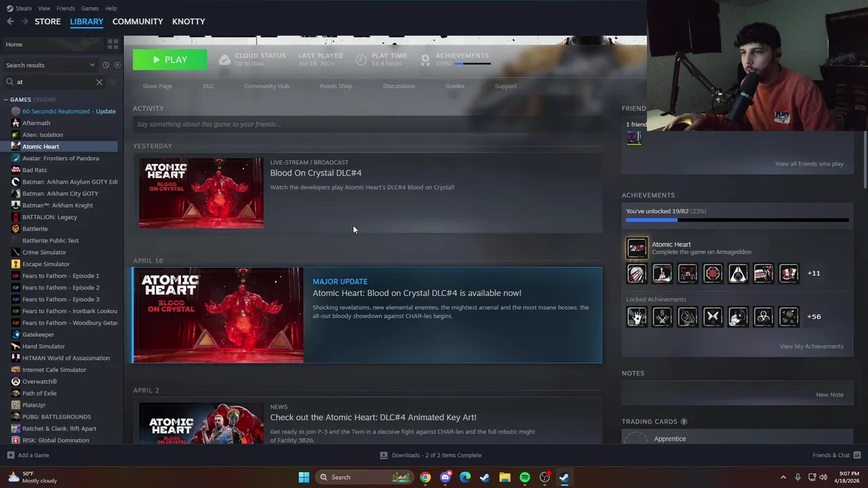Select PUBG: BATTLEGROUNDS in list
The image size is (868, 488).
[x=56, y=417]
